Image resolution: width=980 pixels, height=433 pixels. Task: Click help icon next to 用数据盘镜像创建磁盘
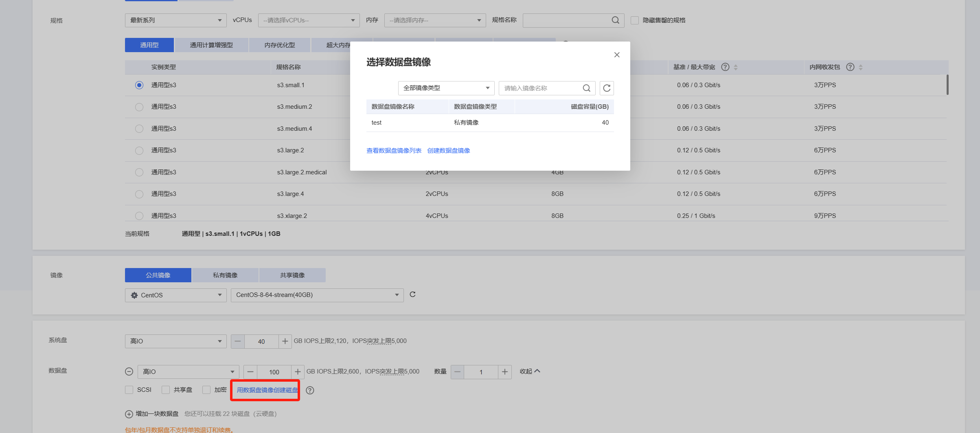pos(310,390)
